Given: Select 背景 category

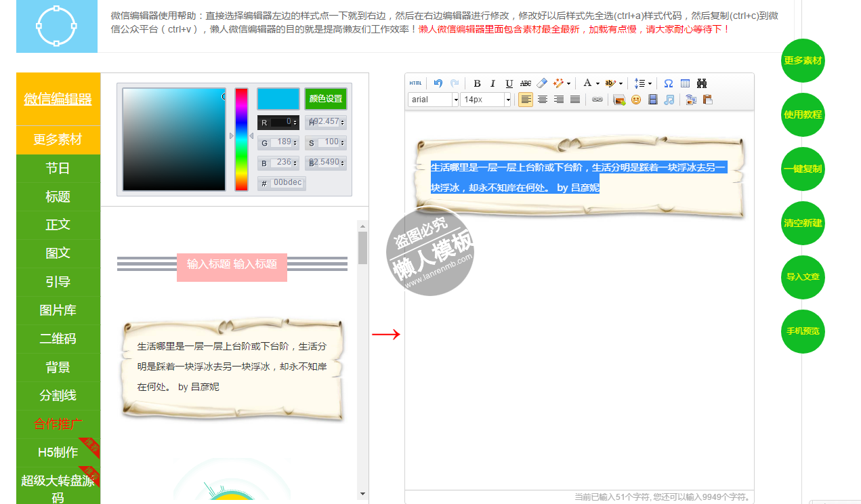Looking at the screenshot, I should click(58, 367).
